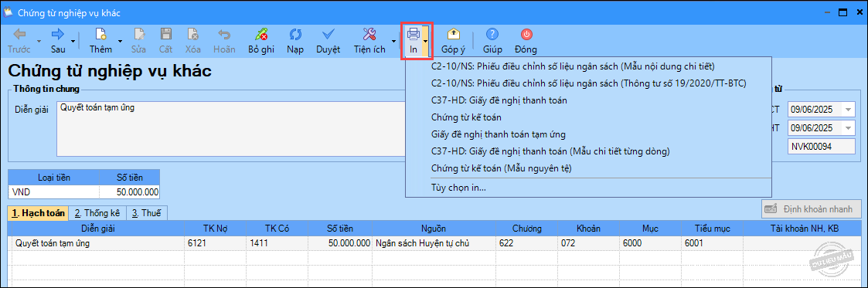Click the TK Nợ column header

coord(216,229)
